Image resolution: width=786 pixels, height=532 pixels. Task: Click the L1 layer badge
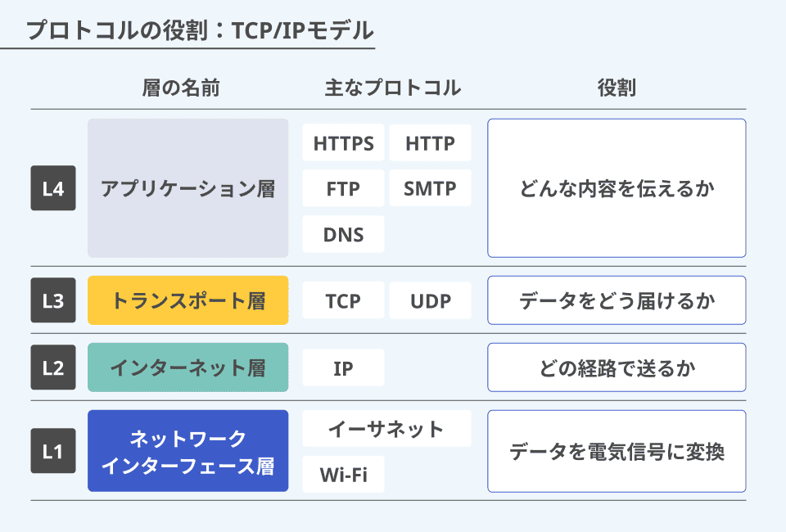pos(53,451)
